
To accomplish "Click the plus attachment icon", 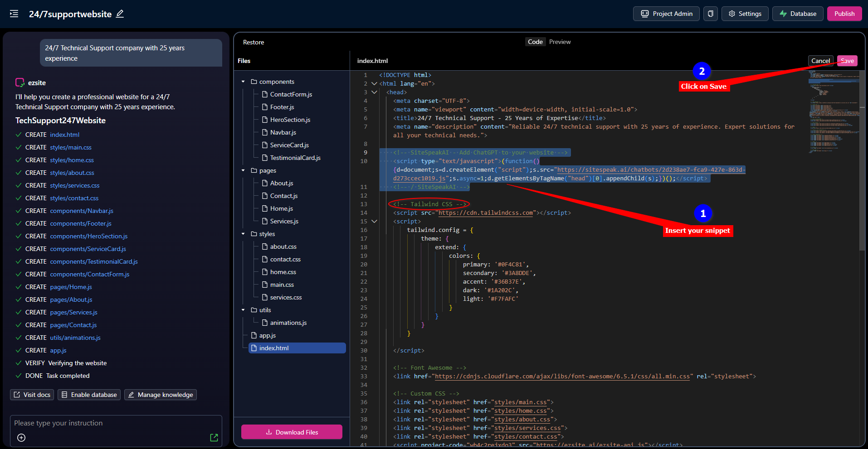I will [x=21, y=438].
